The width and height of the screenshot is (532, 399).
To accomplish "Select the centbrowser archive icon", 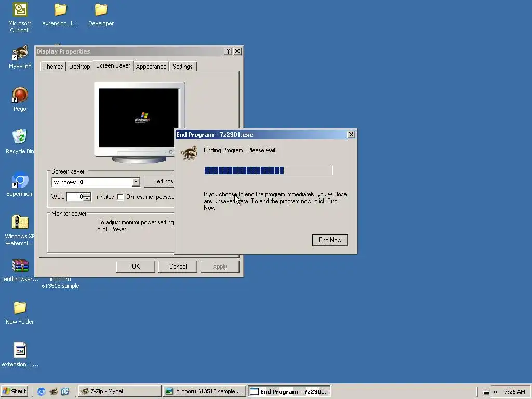I will 20,270.
